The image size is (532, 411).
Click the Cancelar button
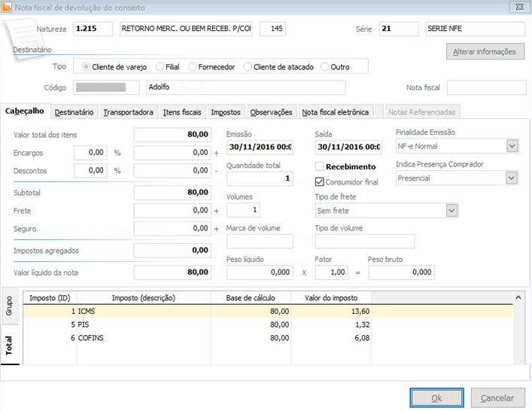point(497,397)
